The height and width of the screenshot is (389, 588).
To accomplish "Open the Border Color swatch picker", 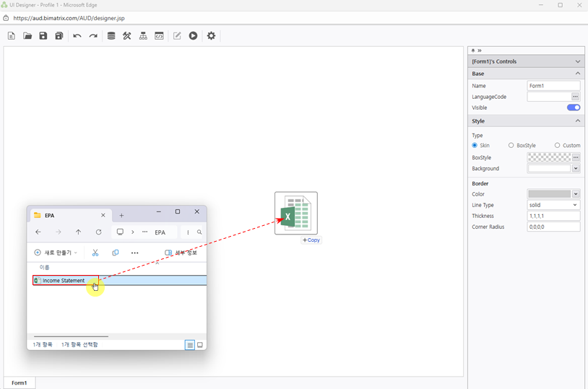I will (x=553, y=194).
